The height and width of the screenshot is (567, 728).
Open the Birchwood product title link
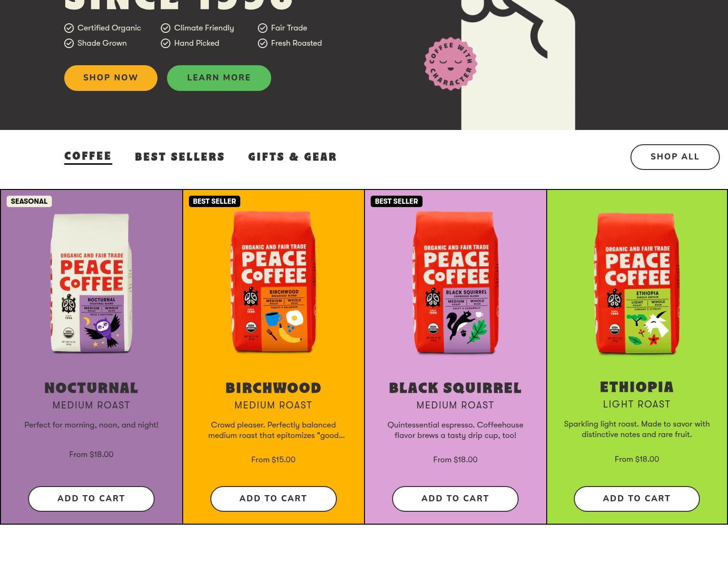coord(274,388)
